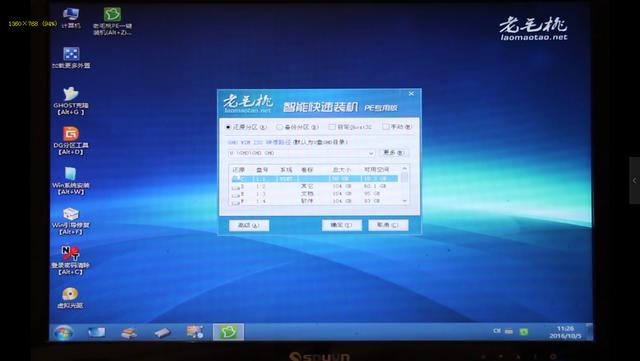Viewport: 640px width, 361px height.
Task: Open DG分区工具 (Alt+D) icon
Action: point(71,141)
